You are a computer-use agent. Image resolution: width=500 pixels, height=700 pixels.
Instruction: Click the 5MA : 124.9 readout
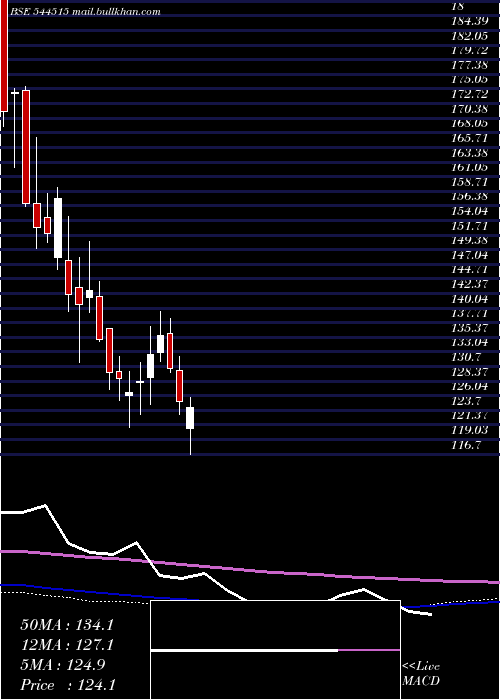(x=63, y=665)
